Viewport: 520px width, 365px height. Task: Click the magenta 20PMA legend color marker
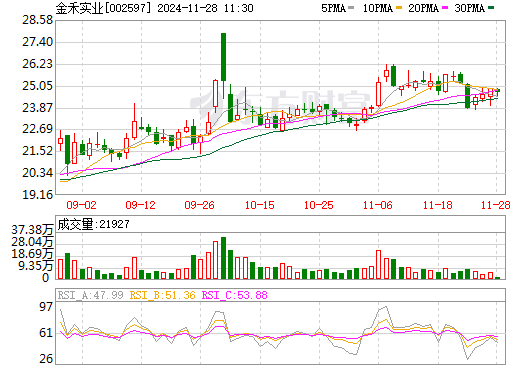tap(444, 8)
